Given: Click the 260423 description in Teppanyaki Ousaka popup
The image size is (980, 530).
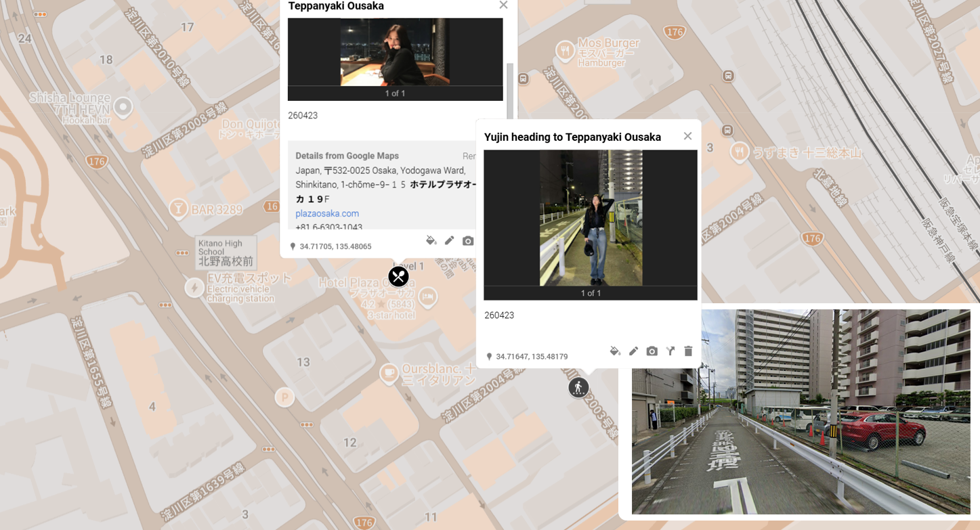Looking at the screenshot, I should pos(303,116).
